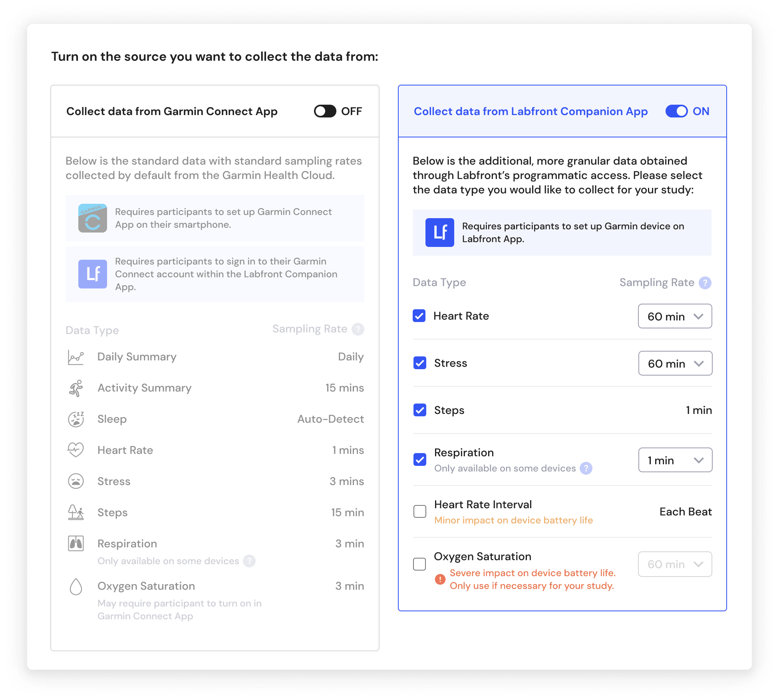The width and height of the screenshot is (779, 700).
Task: Turn on Garmin Connect App toggle
Action: coord(325,111)
